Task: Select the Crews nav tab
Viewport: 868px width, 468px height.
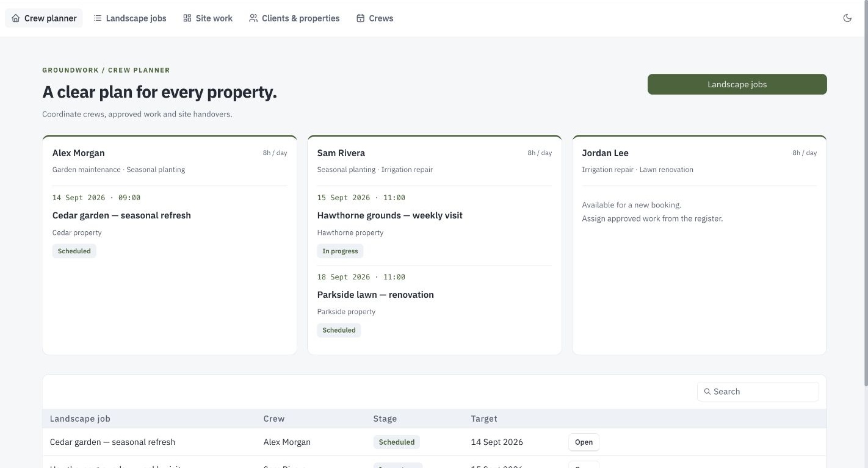Action: [x=375, y=18]
